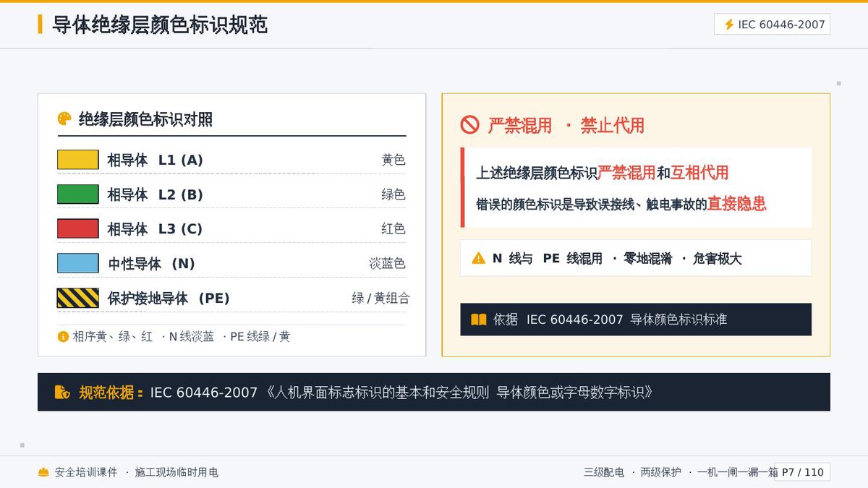Click the open book icon beside 依据

[478, 320]
